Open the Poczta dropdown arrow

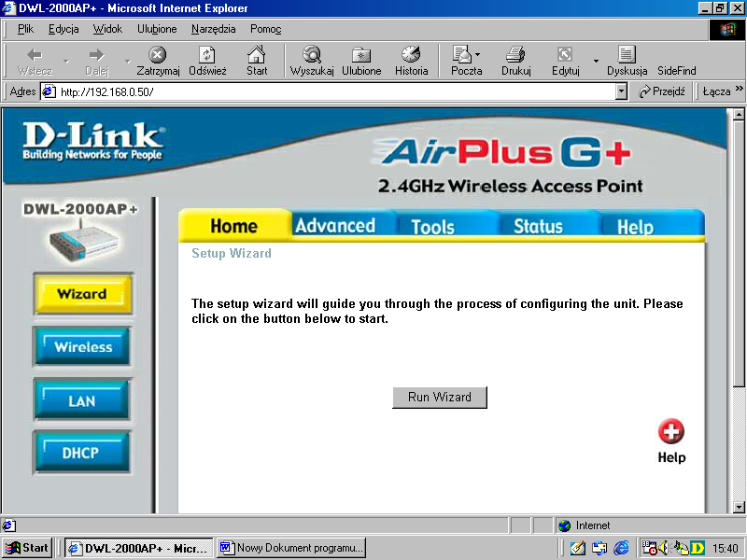477,55
